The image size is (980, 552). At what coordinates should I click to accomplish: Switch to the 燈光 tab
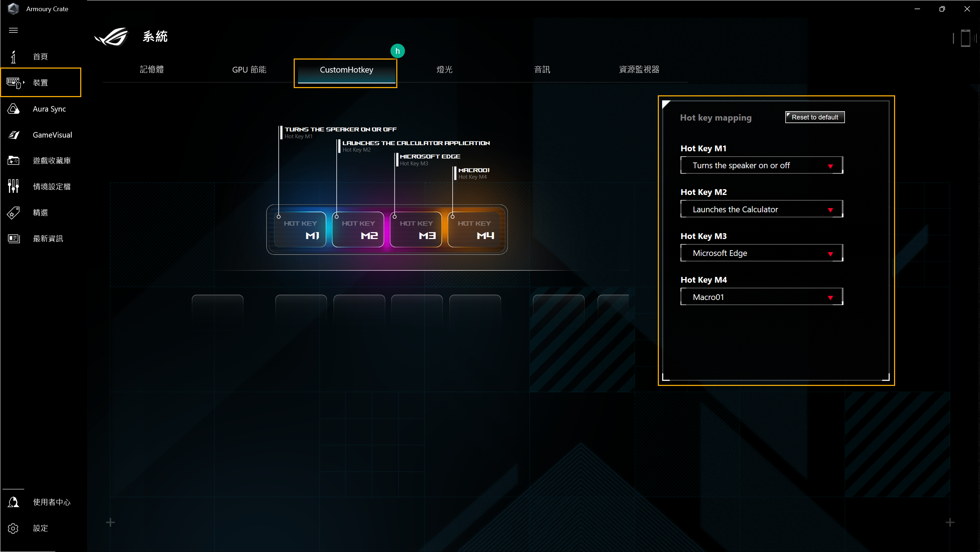click(444, 70)
